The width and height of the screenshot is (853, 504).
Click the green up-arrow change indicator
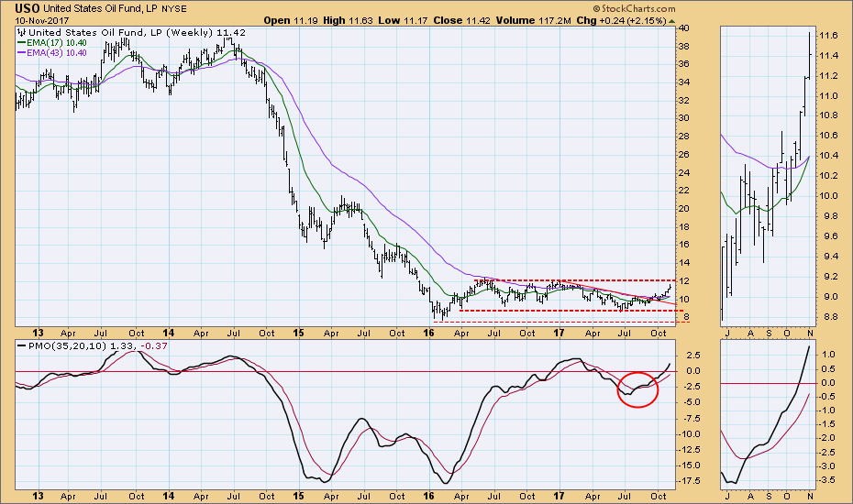(x=671, y=19)
